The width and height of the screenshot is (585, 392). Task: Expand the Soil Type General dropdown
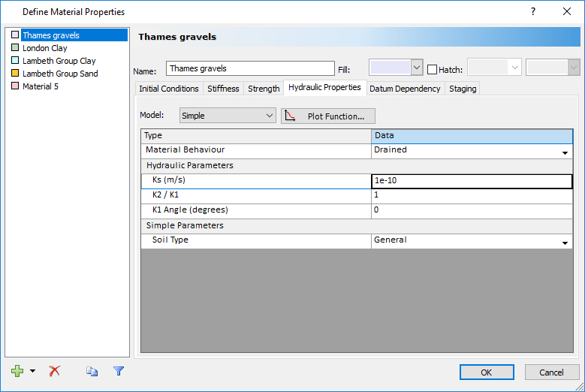click(565, 243)
